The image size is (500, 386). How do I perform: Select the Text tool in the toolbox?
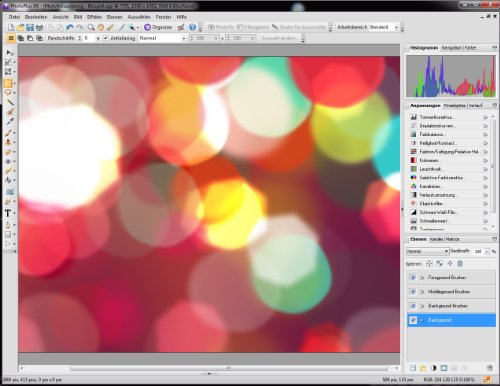(8, 213)
